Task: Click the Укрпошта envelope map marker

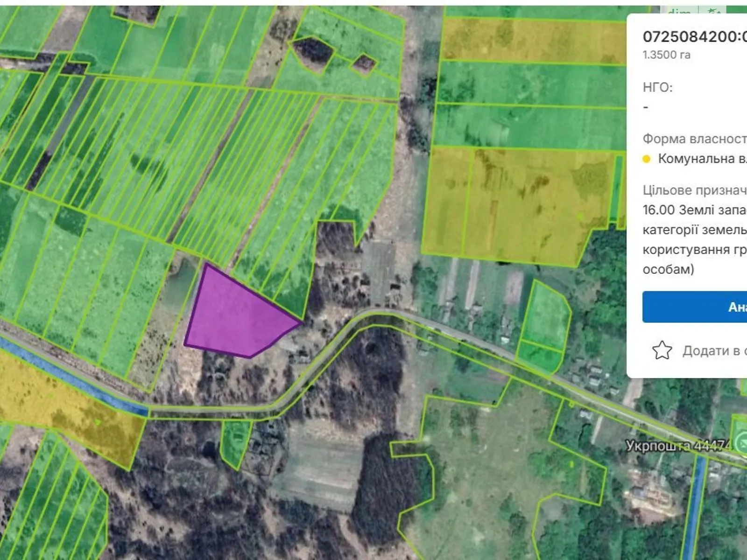Action: (742, 442)
